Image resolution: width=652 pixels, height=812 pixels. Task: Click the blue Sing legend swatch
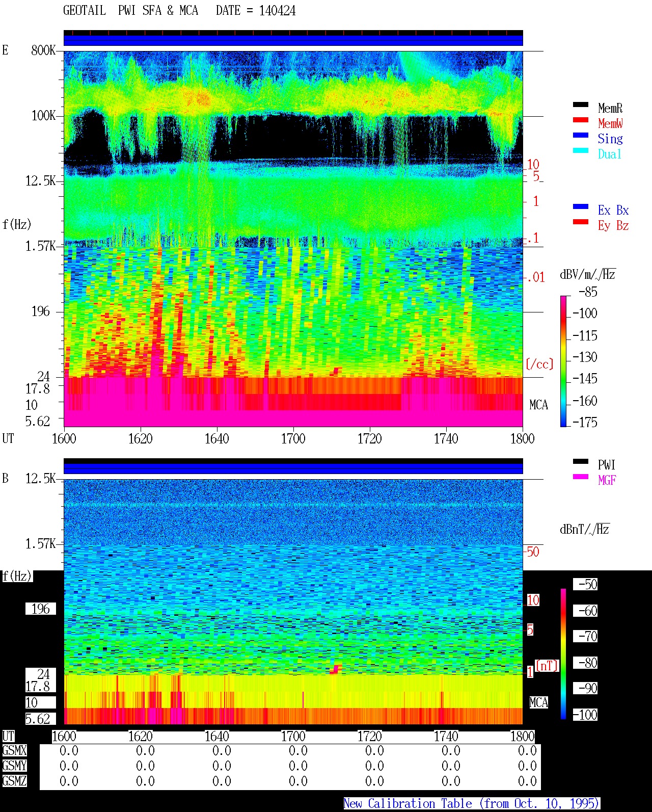coord(581,136)
